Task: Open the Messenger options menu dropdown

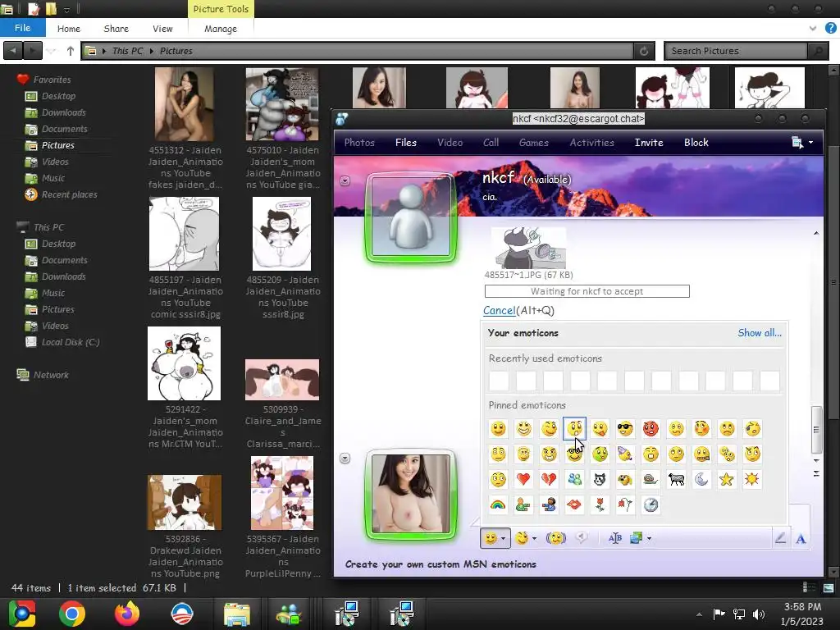Action: 810,143
